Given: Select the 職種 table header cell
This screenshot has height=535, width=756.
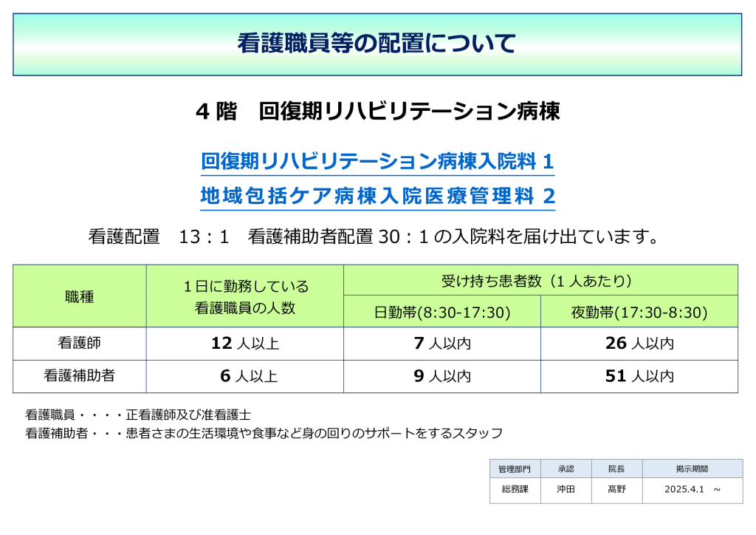Looking at the screenshot, I should [80, 296].
